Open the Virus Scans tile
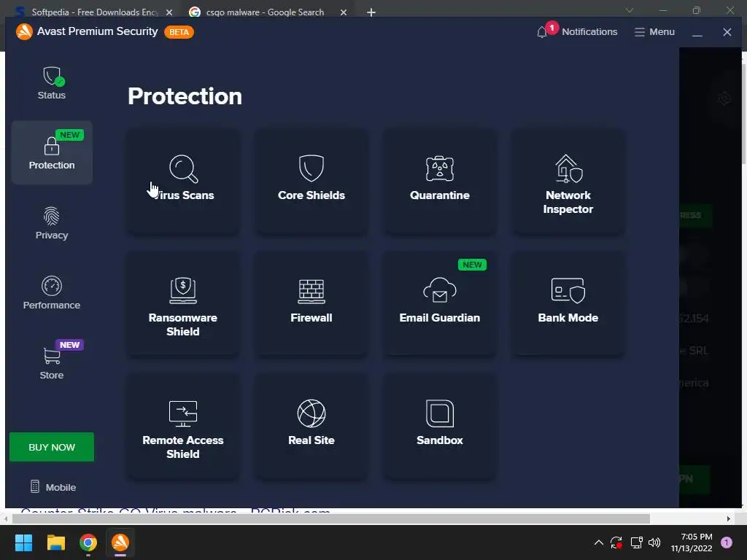 coord(183,181)
